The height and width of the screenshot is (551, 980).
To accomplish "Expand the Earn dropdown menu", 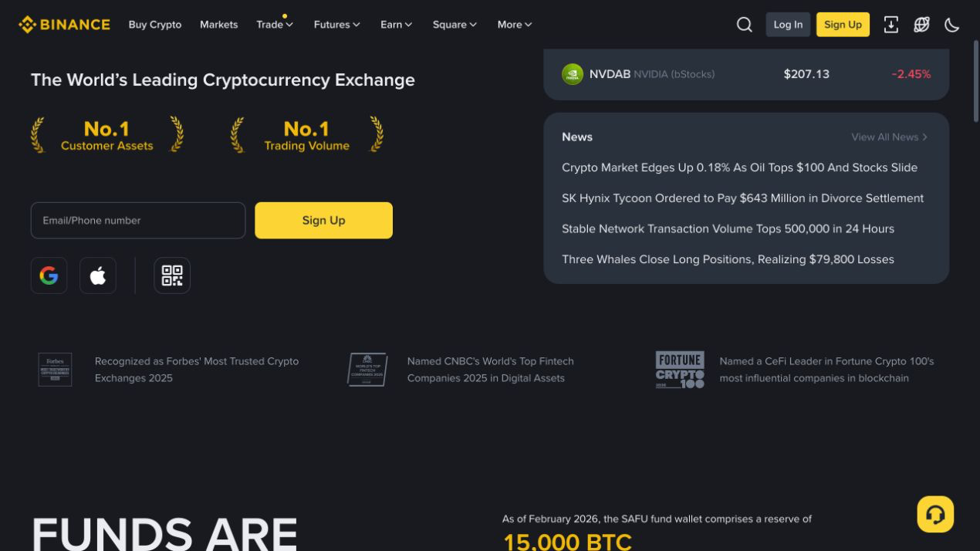I will tap(397, 25).
